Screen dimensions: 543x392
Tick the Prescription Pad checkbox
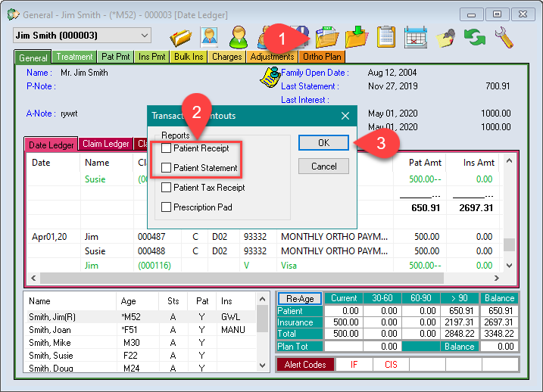point(166,207)
